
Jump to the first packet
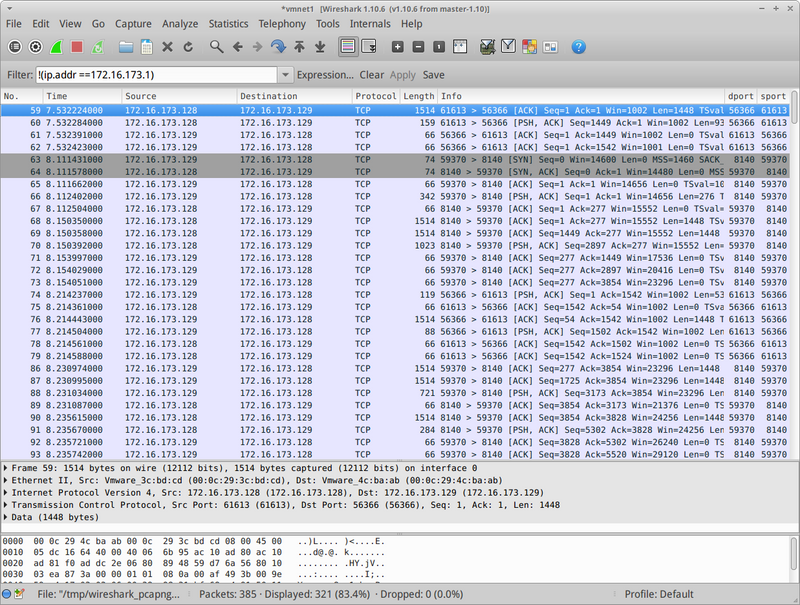[x=299, y=47]
